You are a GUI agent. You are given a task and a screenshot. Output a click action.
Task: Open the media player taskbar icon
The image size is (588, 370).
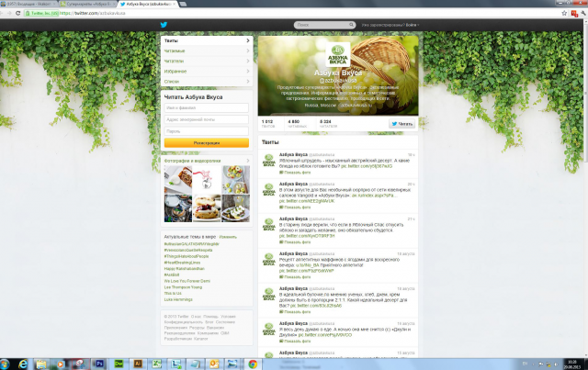pos(60,364)
